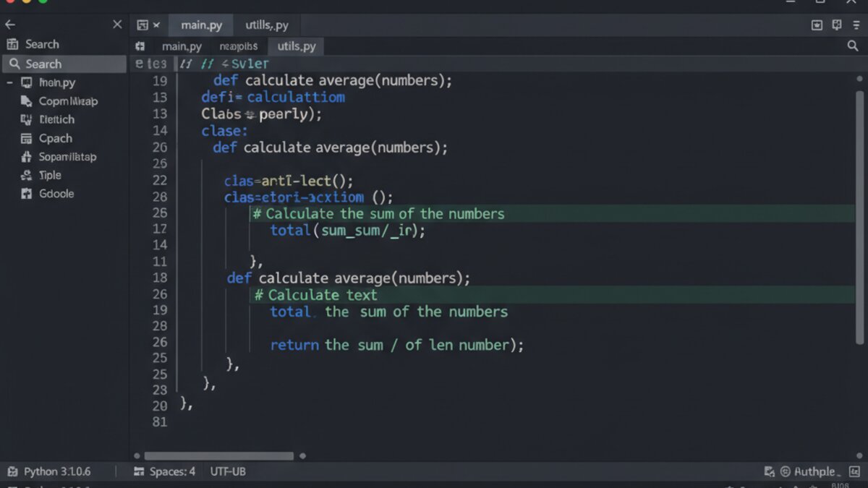Image resolution: width=868 pixels, height=488 pixels.
Task: Click the UTF-UB encoding indicator
Action: pyautogui.click(x=228, y=471)
